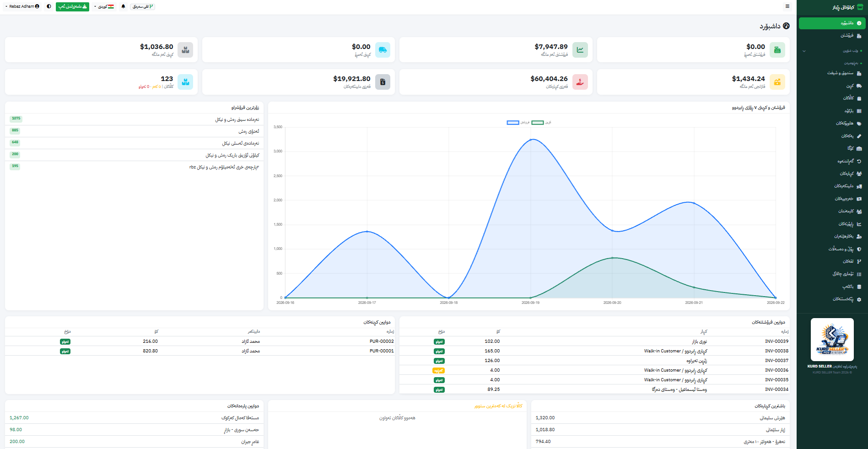Viewport: 868px width, 449px height.
Task: Click the کاڵاکان products sidebar icon
Action: 859,98
